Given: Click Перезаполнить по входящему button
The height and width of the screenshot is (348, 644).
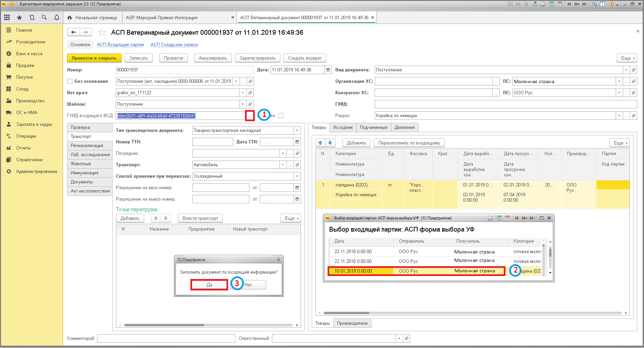Looking at the screenshot, I should 409,143.
